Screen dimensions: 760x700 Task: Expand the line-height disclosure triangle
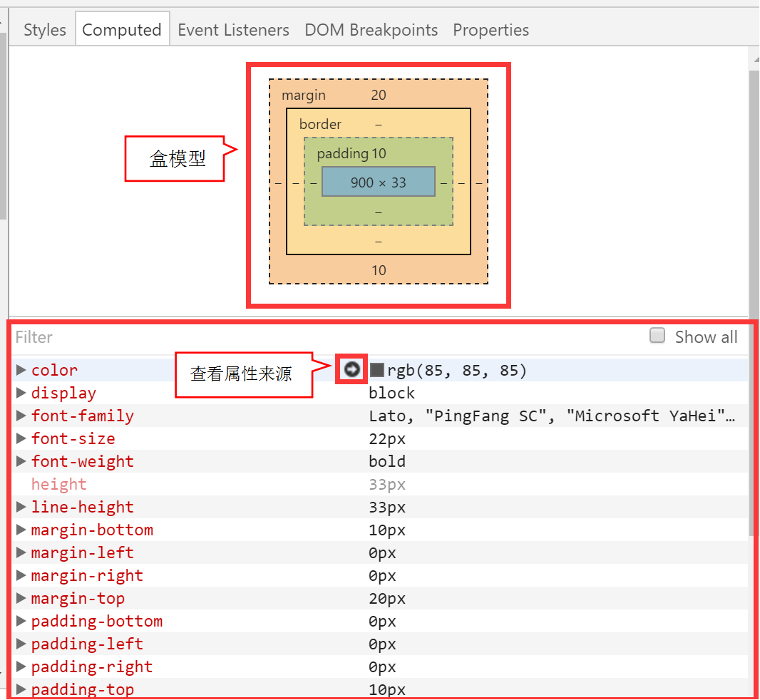pos(21,507)
